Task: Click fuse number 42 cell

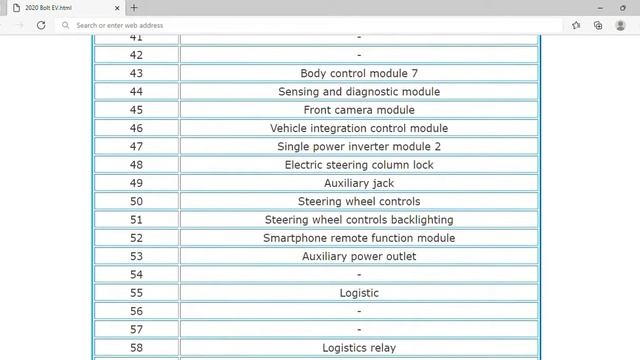Action: tap(136, 55)
